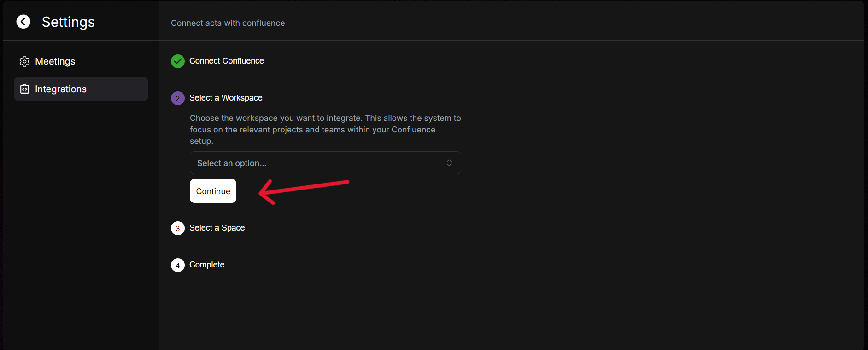Click step 2 purple circle indicator
The width and height of the screenshot is (868, 350).
178,98
